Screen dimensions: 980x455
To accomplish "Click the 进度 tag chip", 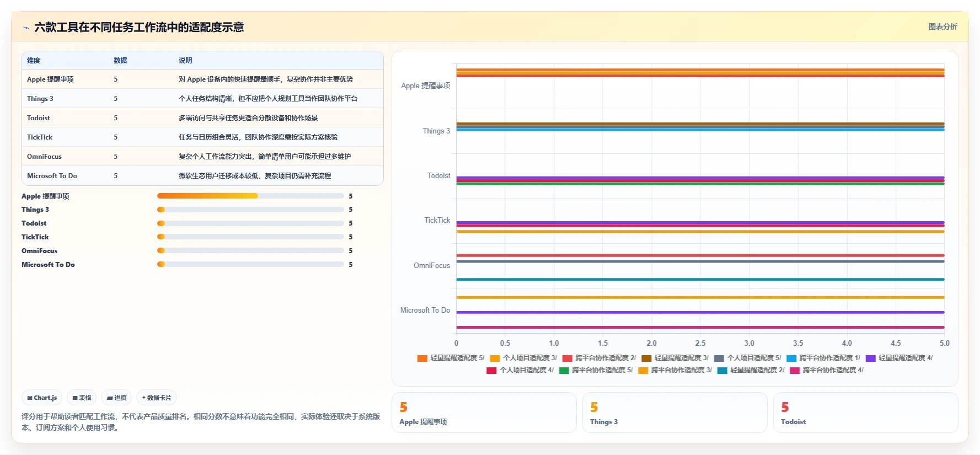I will 116,398.
